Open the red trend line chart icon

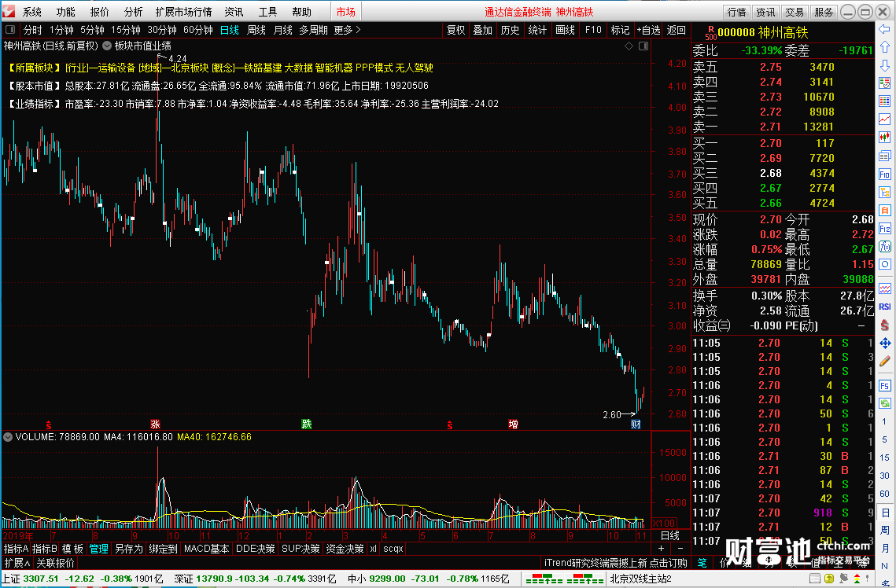pos(884,119)
